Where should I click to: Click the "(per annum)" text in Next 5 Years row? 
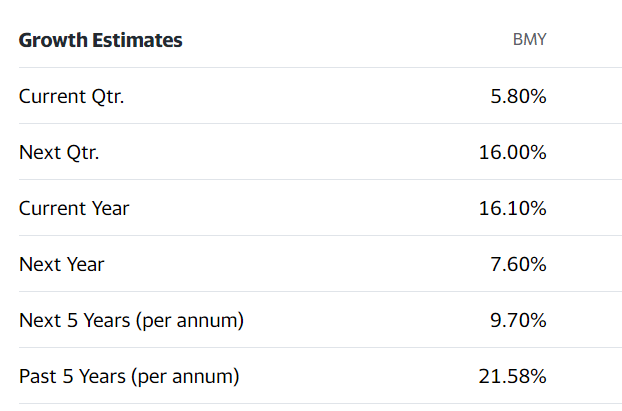[190, 321]
